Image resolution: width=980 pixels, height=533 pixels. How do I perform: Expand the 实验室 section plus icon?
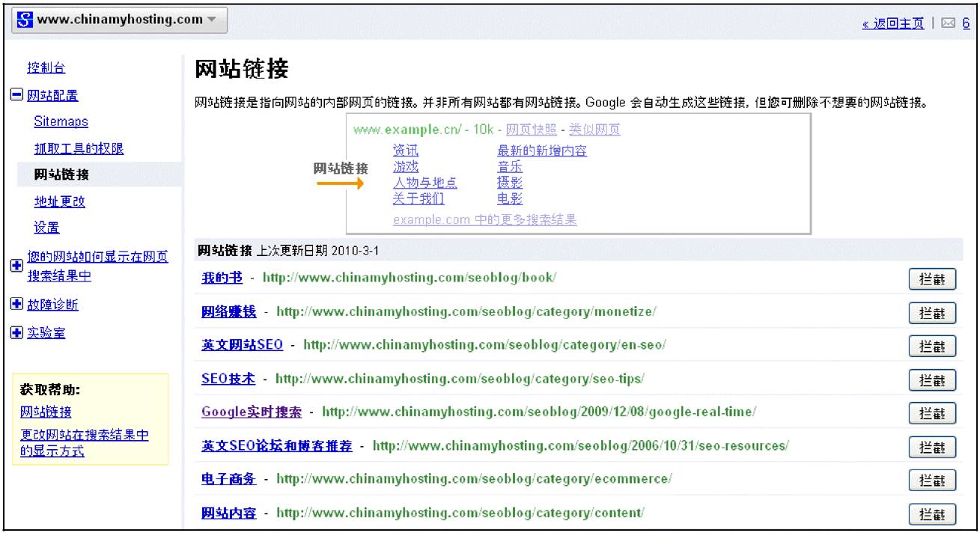(18, 333)
